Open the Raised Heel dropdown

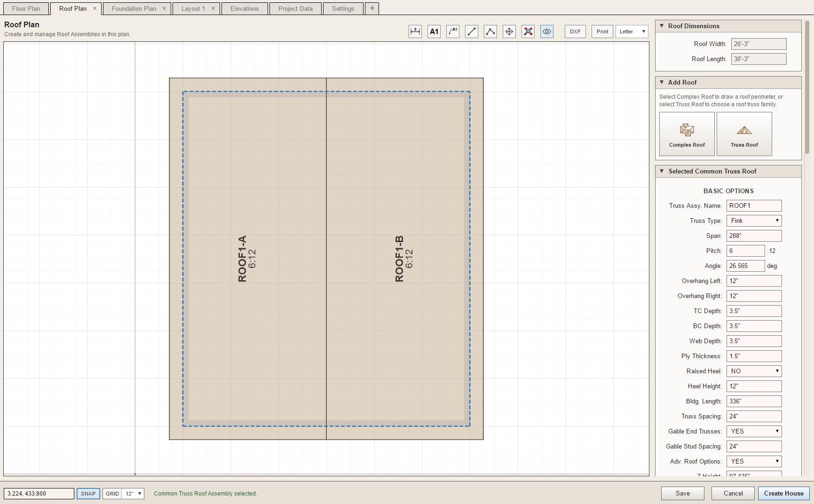click(x=754, y=371)
